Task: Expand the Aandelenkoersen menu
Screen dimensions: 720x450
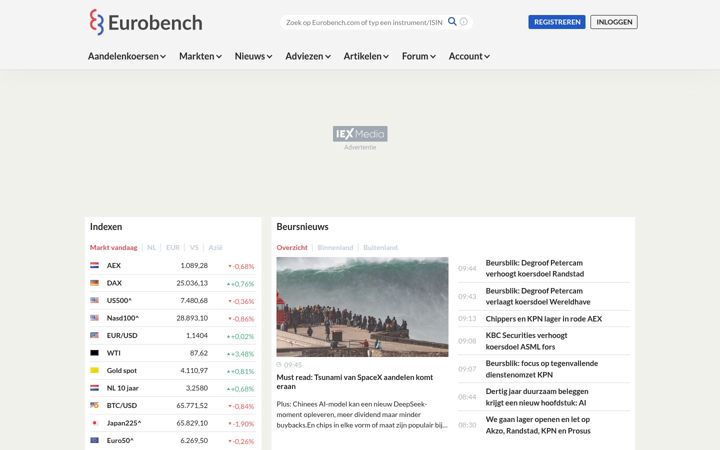Action: (127, 56)
